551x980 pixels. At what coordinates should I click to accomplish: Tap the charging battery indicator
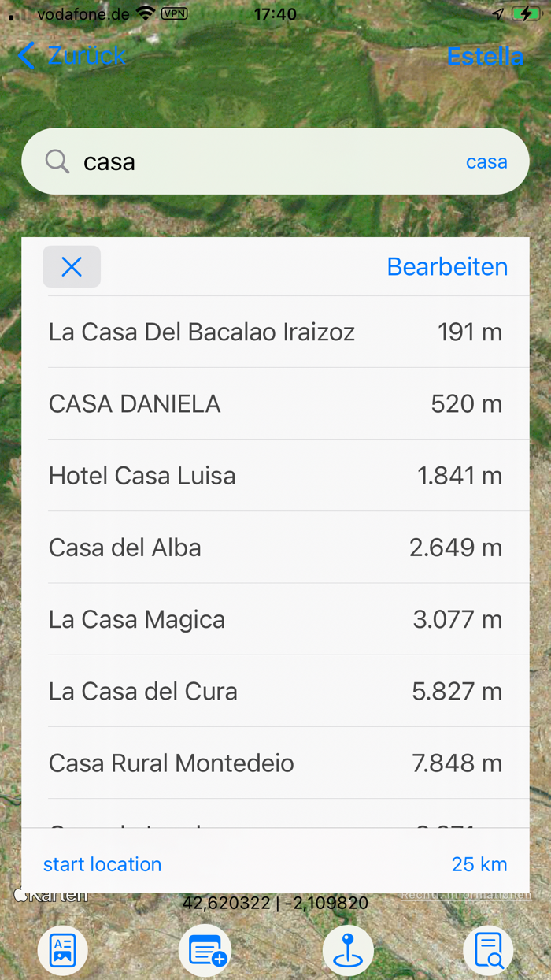[x=527, y=13]
